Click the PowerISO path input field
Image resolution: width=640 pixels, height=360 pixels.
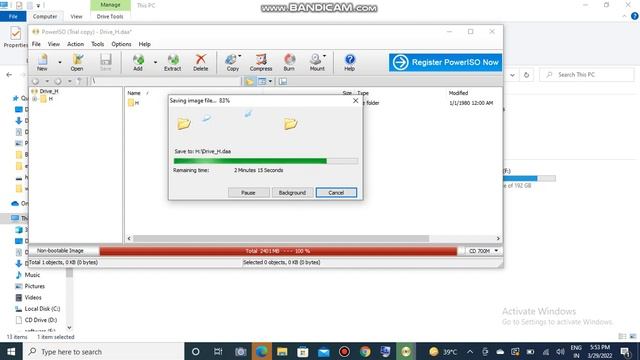pos(165,81)
